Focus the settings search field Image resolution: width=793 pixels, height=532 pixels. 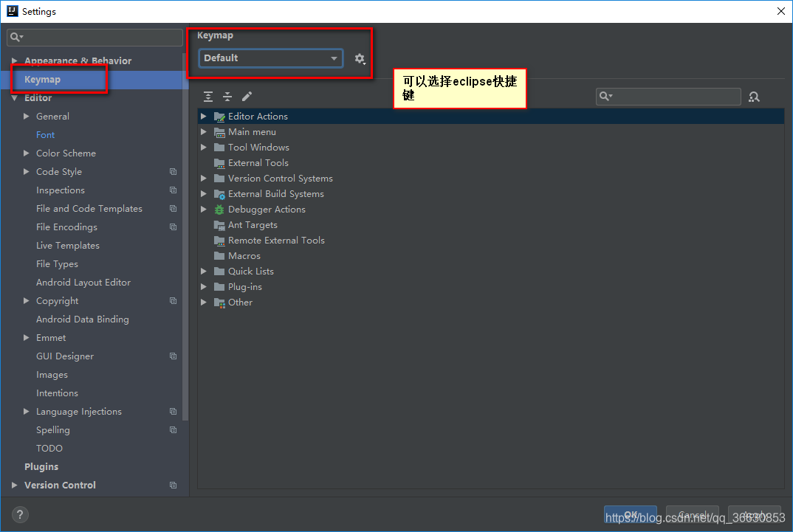pyautogui.click(x=95, y=38)
